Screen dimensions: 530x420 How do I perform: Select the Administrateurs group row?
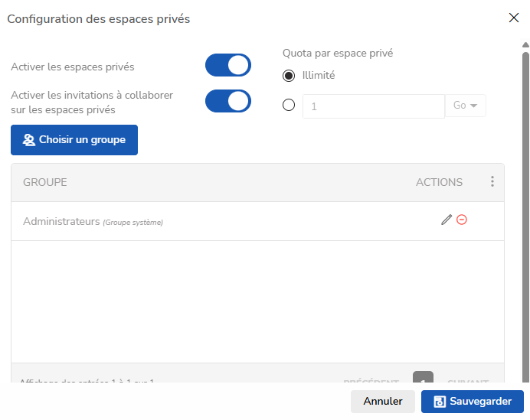point(257,222)
